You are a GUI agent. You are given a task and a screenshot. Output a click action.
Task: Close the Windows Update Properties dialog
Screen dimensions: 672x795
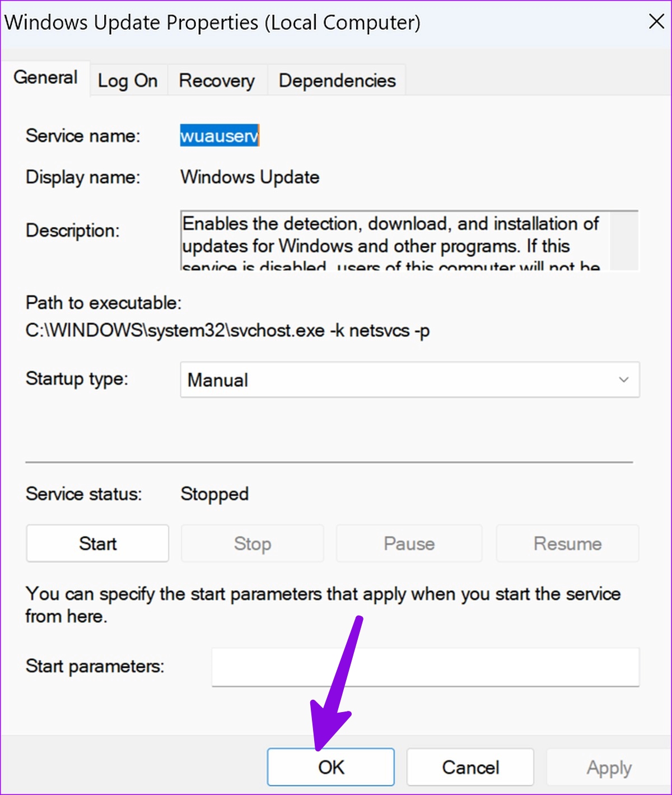pos(656,22)
